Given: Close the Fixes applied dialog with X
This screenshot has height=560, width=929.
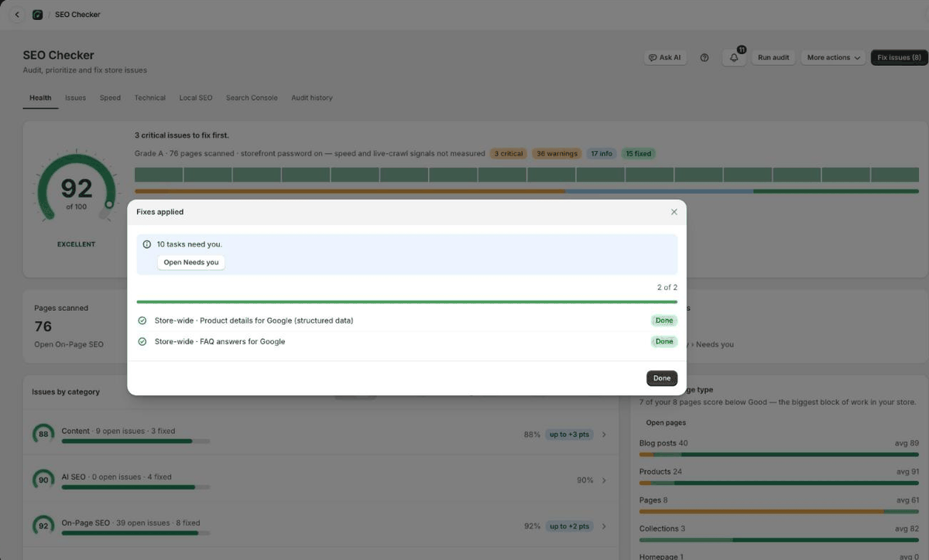Looking at the screenshot, I should coord(674,212).
